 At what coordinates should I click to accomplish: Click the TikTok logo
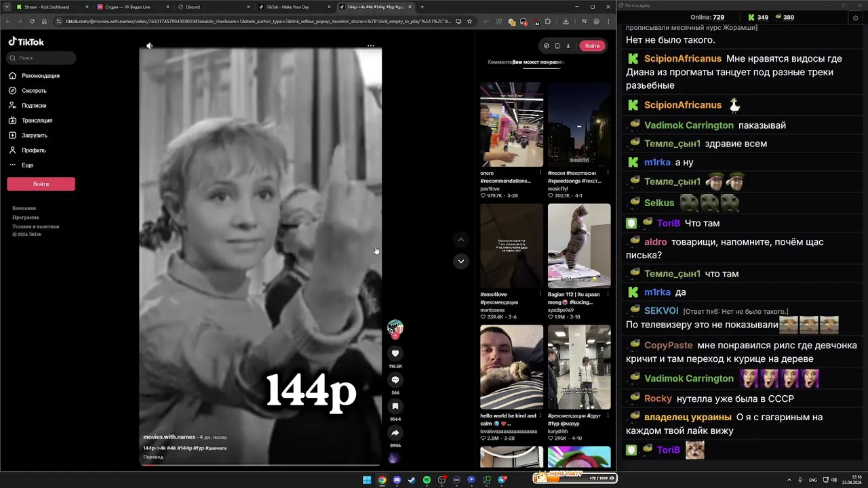click(26, 41)
